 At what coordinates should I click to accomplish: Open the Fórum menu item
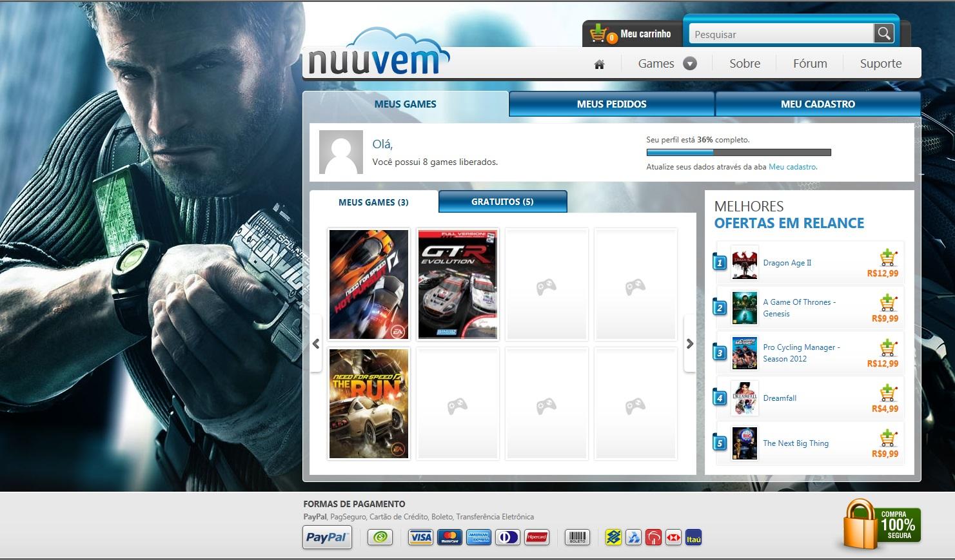tap(810, 64)
